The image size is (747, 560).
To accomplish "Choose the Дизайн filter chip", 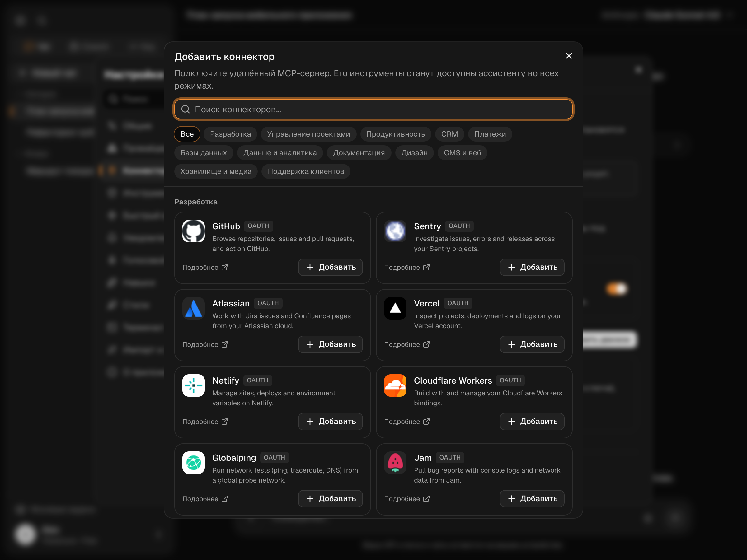I will [414, 152].
